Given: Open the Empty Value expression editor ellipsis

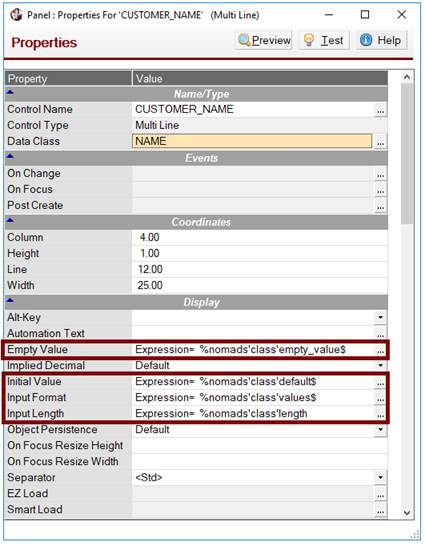Looking at the screenshot, I should pyautogui.click(x=380, y=350).
